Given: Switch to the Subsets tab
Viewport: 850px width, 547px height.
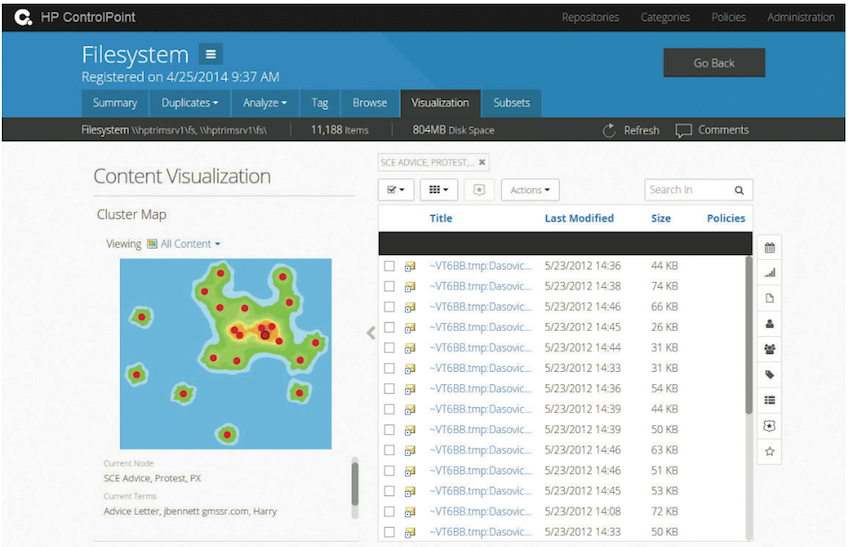Looking at the screenshot, I should 512,103.
